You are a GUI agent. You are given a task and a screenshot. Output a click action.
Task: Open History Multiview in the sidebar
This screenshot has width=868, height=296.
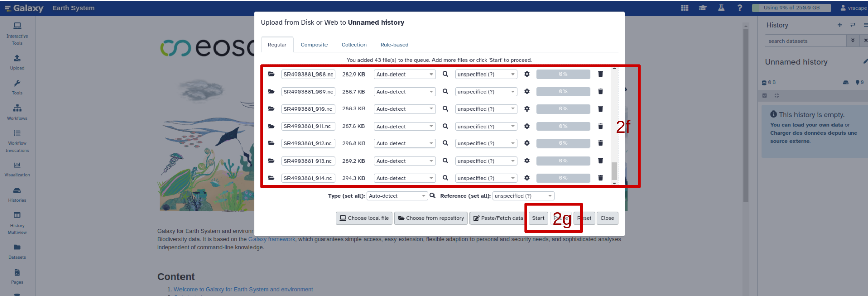point(17,223)
